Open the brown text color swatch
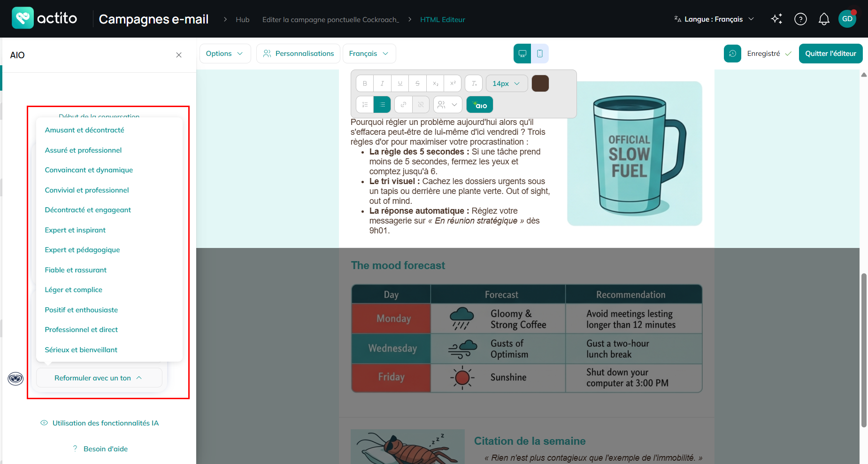The height and width of the screenshot is (464, 868). [540, 84]
